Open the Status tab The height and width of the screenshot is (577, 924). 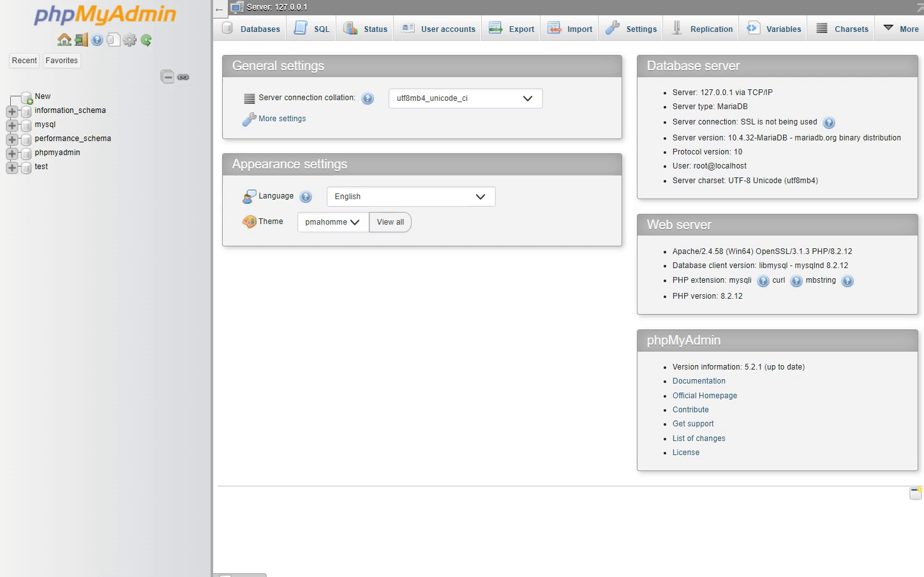tap(365, 29)
